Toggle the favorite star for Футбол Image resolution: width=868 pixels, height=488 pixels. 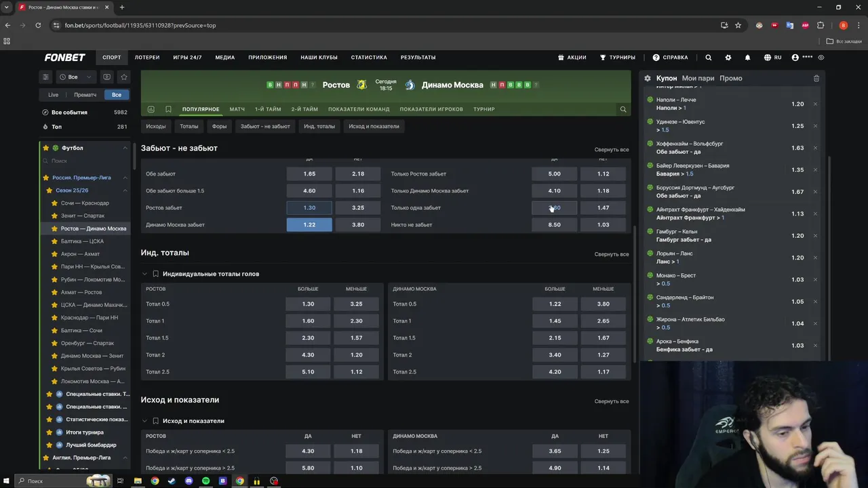click(46, 148)
